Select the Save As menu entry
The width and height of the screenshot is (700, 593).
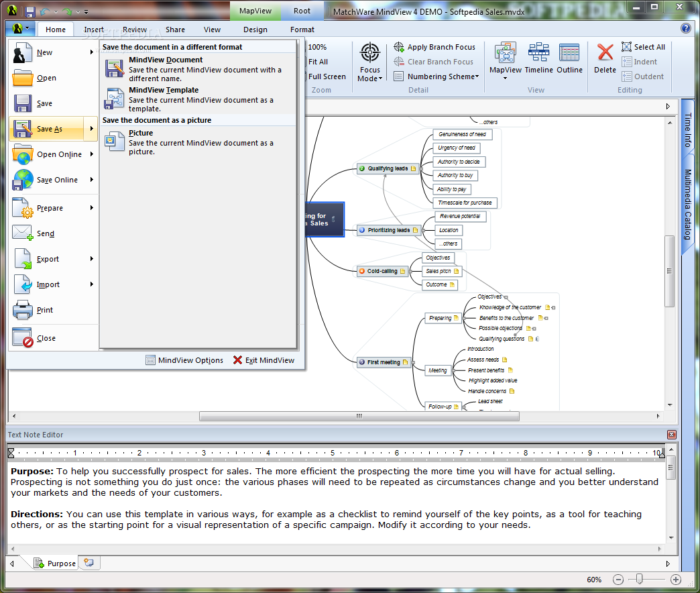(x=53, y=129)
